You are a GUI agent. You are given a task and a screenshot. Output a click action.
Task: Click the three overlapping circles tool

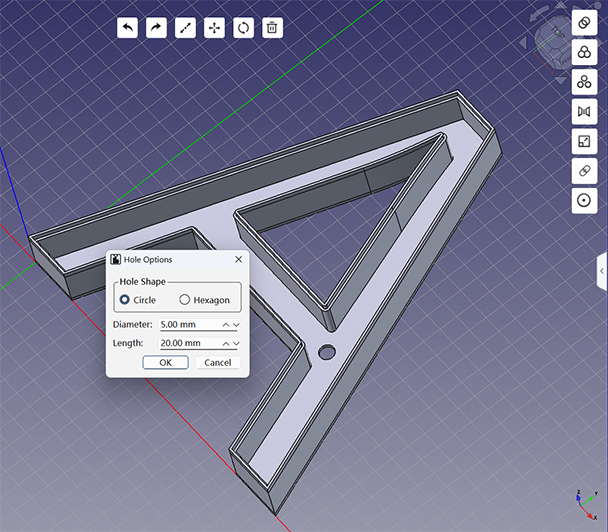click(x=584, y=52)
